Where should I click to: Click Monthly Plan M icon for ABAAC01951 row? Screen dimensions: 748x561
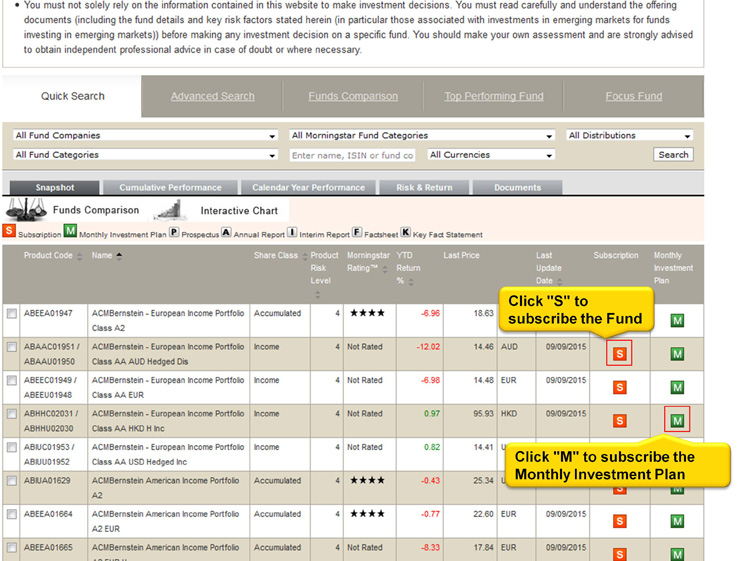[677, 353]
